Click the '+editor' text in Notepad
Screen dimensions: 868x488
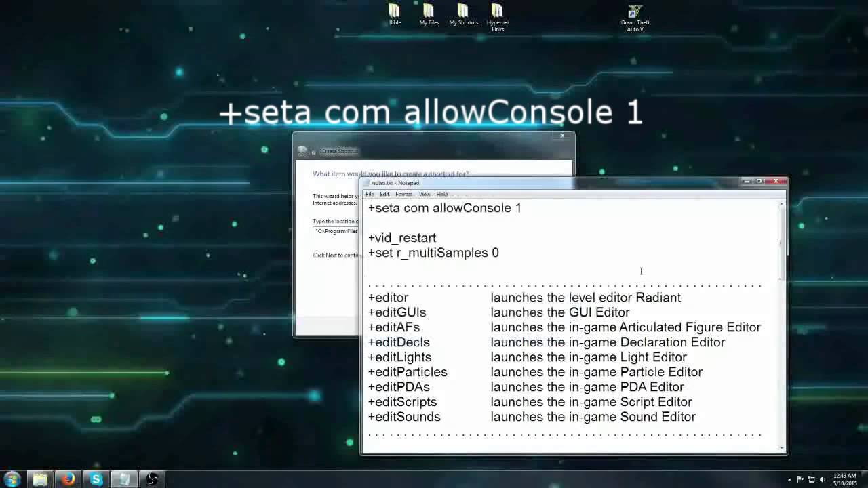(388, 298)
